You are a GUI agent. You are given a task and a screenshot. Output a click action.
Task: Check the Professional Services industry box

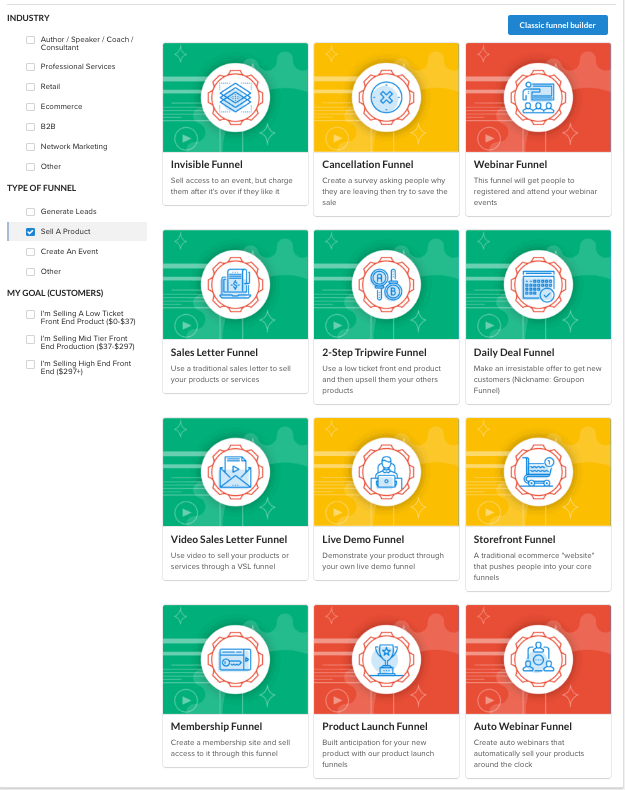[x=31, y=67]
